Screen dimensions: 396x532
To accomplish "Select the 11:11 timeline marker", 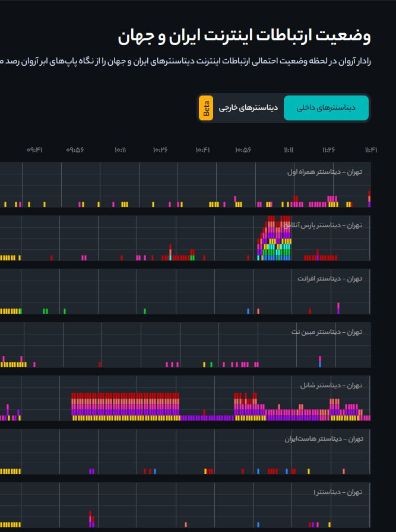I will pyautogui.click(x=289, y=150).
